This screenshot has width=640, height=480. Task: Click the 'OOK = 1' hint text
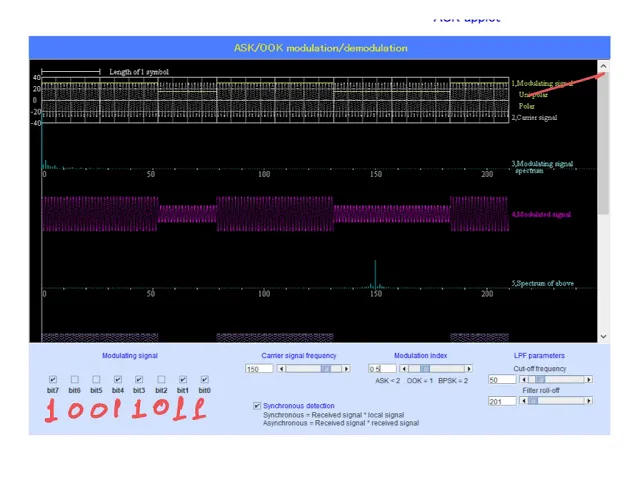pyautogui.click(x=420, y=381)
